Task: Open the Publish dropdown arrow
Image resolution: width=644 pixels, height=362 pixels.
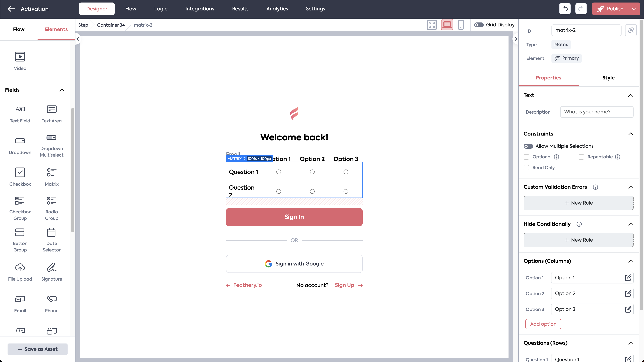Action: click(634, 9)
